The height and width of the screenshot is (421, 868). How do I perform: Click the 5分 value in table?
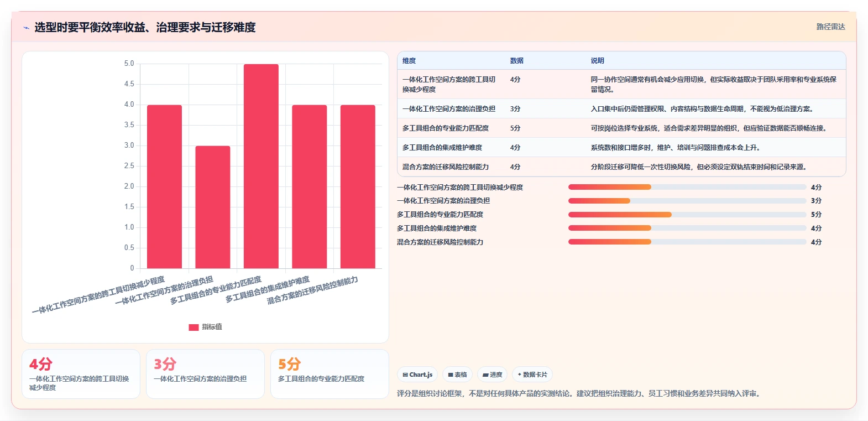coord(515,128)
